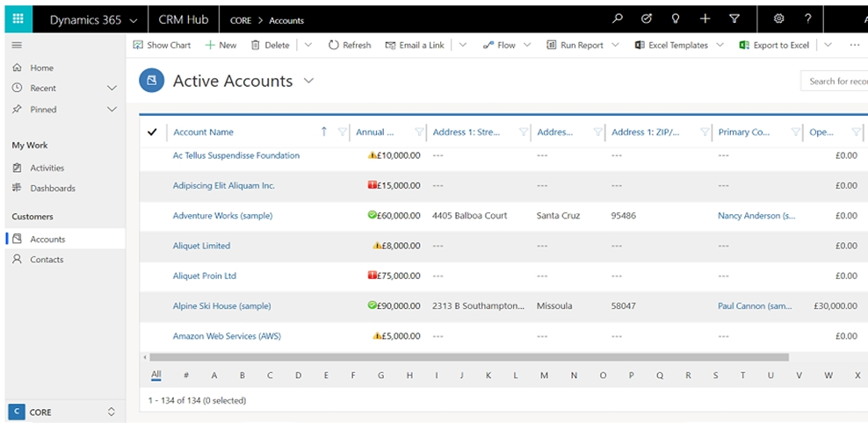
Task: Click Show Chart in the command bar
Action: [x=163, y=46]
